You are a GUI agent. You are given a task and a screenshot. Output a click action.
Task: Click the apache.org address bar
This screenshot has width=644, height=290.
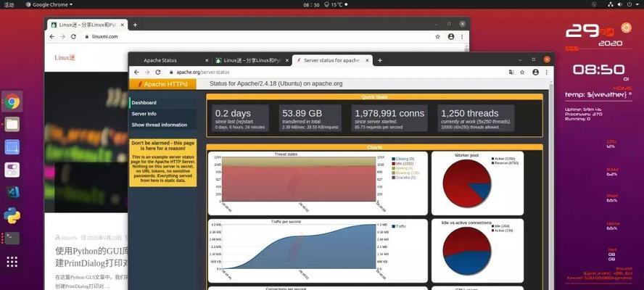click(x=335, y=72)
